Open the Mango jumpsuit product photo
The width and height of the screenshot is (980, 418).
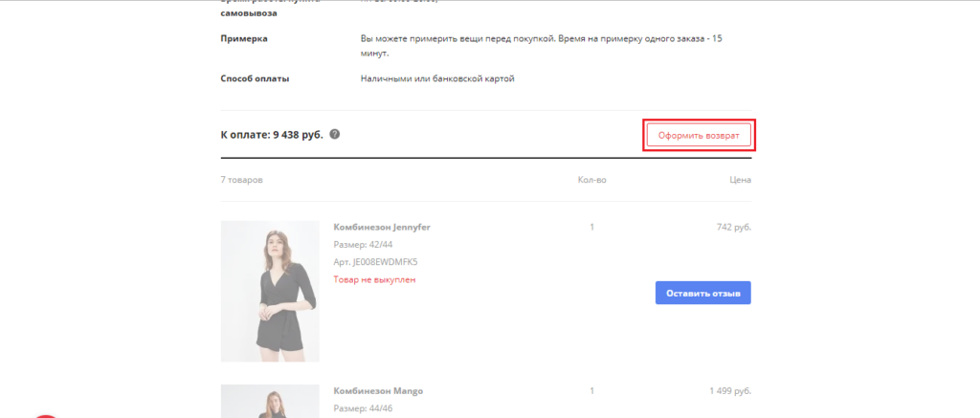pyautogui.click(x=270, y=402)
